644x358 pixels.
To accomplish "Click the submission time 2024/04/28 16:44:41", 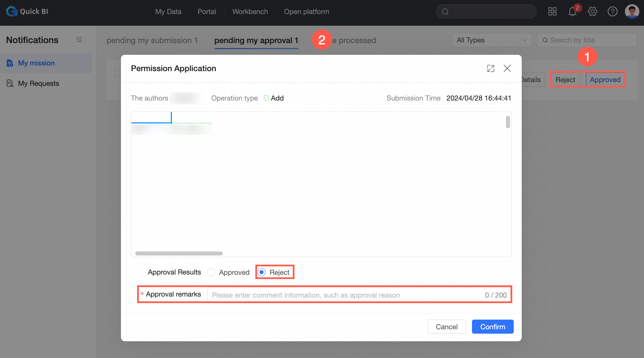I will 479,98.
